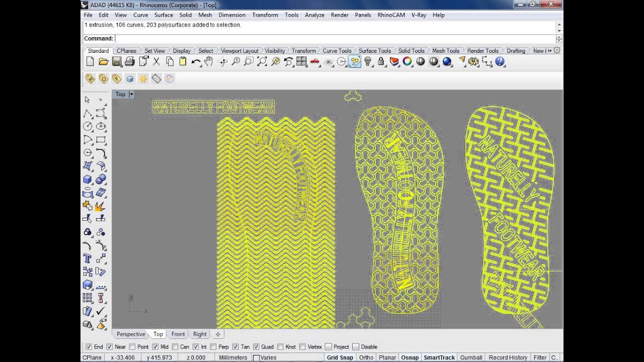Open the Top viewport title dropdown arrow
This screenshot has width=644, height=362.
click(x=131, y=95)
